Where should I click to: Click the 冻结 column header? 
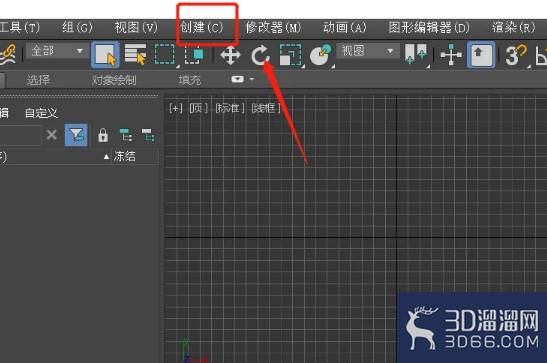click(135, 156)
